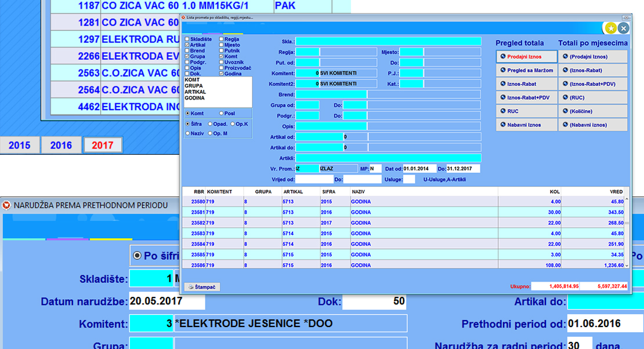
Task: Click the Iznos-Rabat+PDV totals button
Action: tap(526, 98)
